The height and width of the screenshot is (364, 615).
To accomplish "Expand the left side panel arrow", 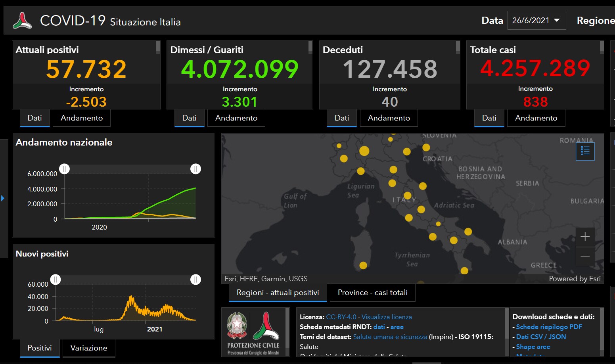I will pos(3,198).
